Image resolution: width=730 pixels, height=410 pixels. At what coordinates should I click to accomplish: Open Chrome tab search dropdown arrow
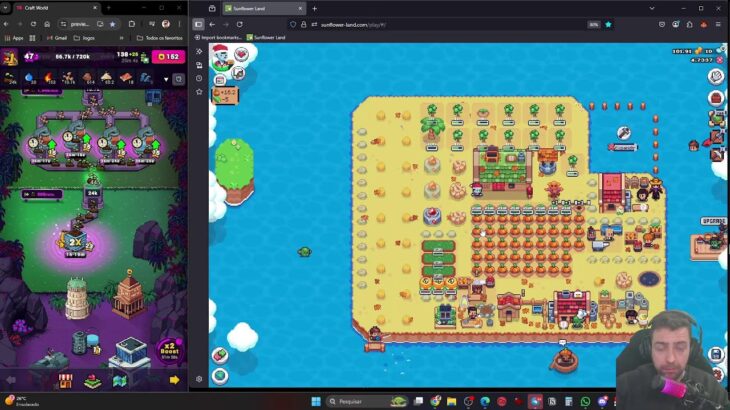[5, 8]
